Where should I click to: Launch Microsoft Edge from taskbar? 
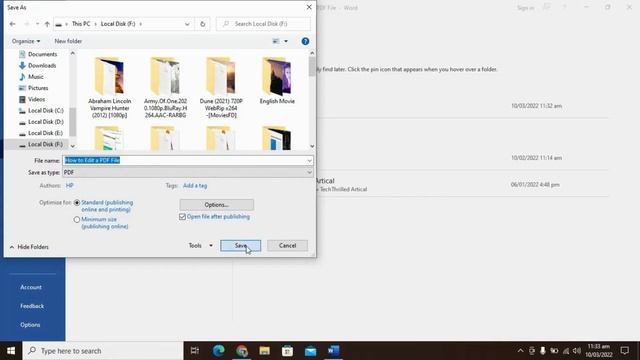218,351
